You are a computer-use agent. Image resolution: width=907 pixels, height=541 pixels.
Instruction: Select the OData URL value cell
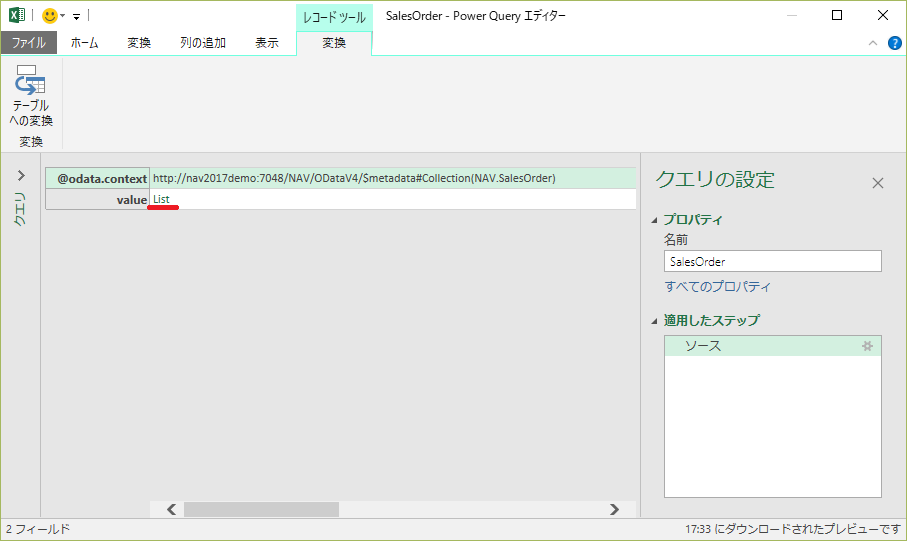click(393, 178)
